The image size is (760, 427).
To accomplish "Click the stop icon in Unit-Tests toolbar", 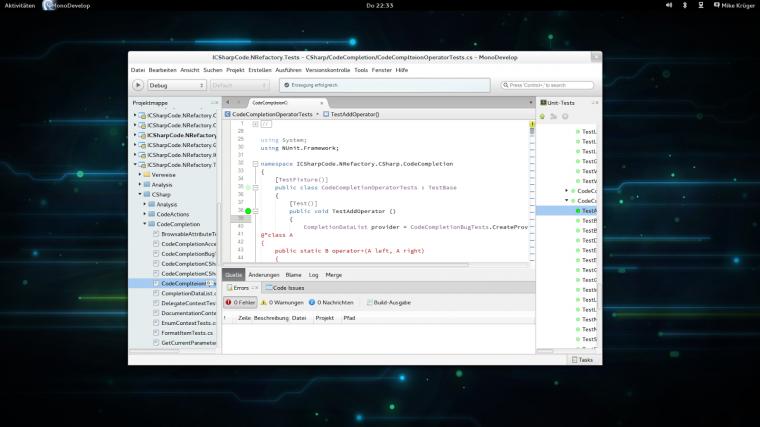I will pos(565,117).
